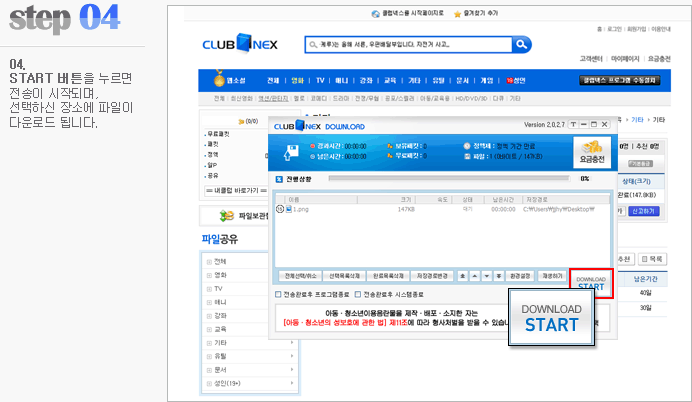Image resolution: width=692 pixels, height=402 pixels.
Task: Click the 무료패킷 item in left panel
Action: pos(218,134)
